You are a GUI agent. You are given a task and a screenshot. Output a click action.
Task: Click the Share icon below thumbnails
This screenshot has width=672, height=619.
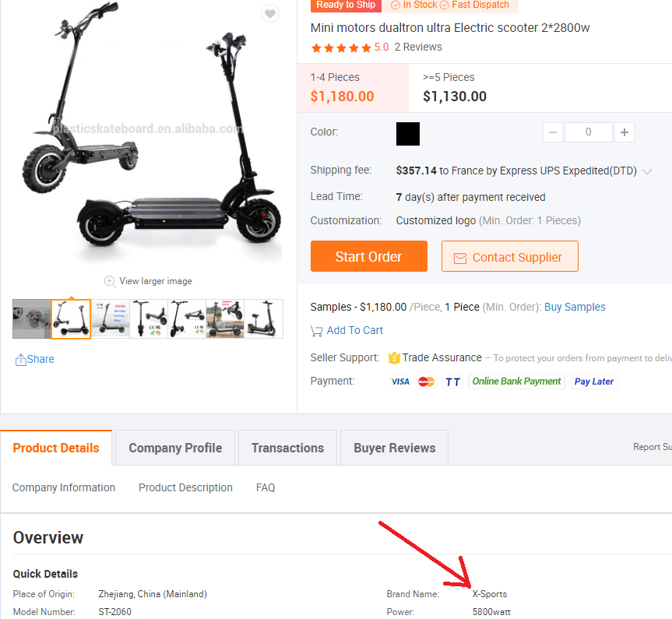20,359
